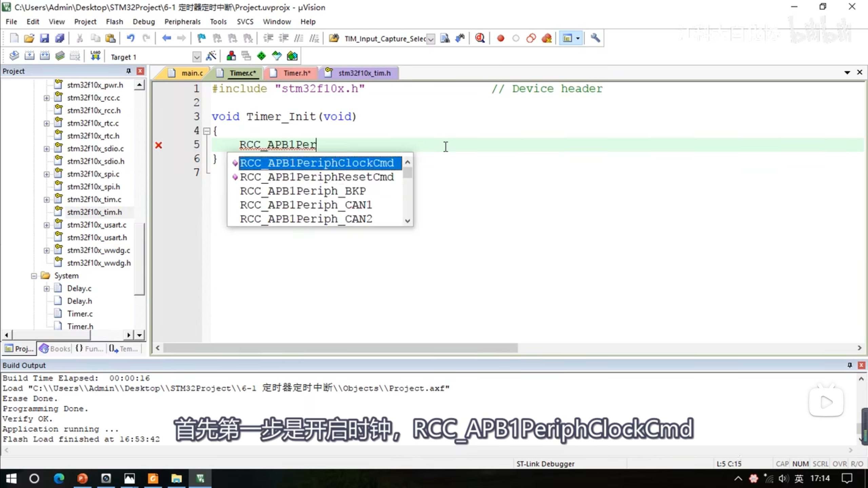
Task: Collapse the code fold marker at line 4
Action: (206, 131)
